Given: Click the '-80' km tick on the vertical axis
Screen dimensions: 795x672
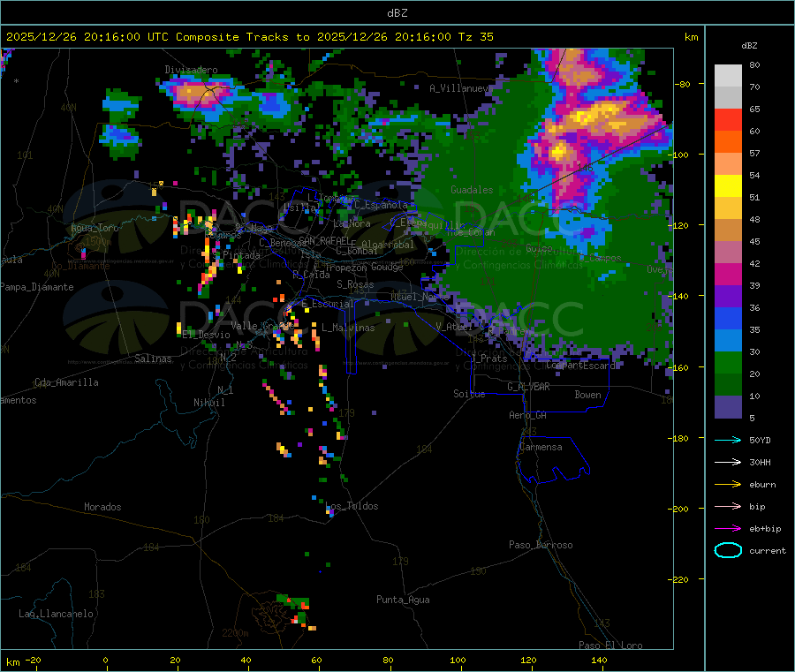Looking at the screenshot, I should (x=682, y=84).
